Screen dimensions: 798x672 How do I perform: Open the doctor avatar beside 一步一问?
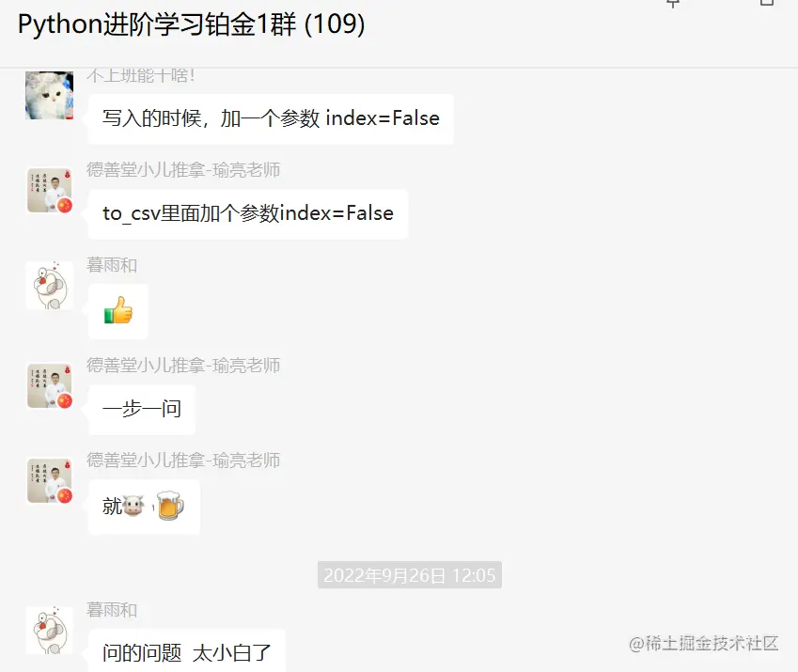point(50,385)
